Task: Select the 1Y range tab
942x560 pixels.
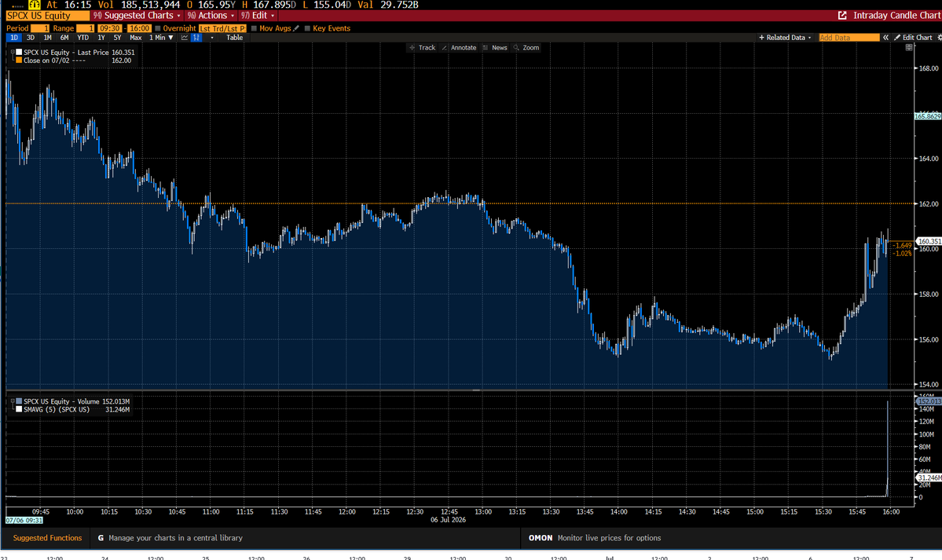Action: click(101, 37)
